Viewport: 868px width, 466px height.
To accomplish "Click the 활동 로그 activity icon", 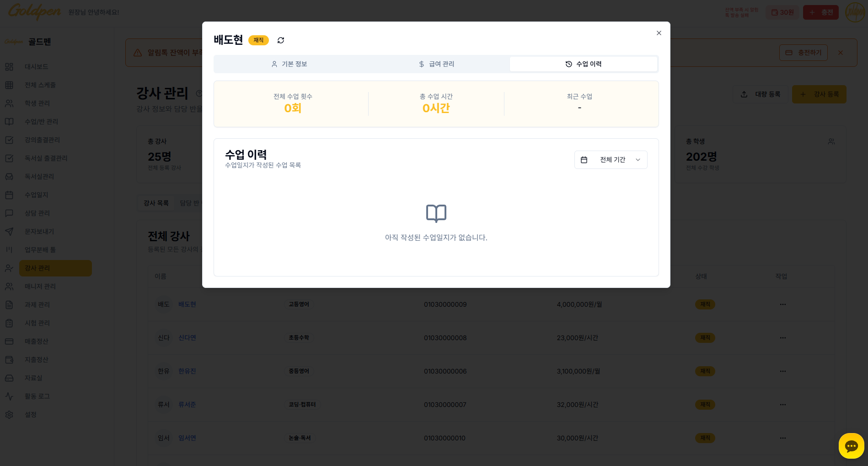I will [9, 396].
